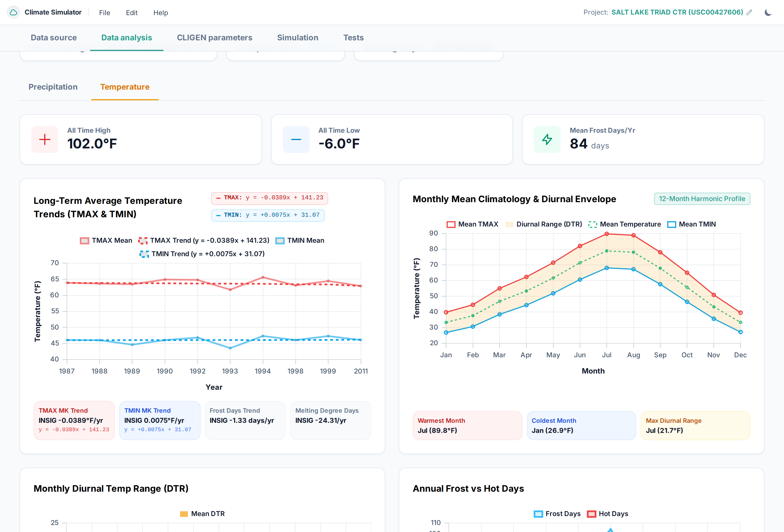Click the Max Diurnal Range card
Screen dimensions: 784x532
[x=695, y=426]
